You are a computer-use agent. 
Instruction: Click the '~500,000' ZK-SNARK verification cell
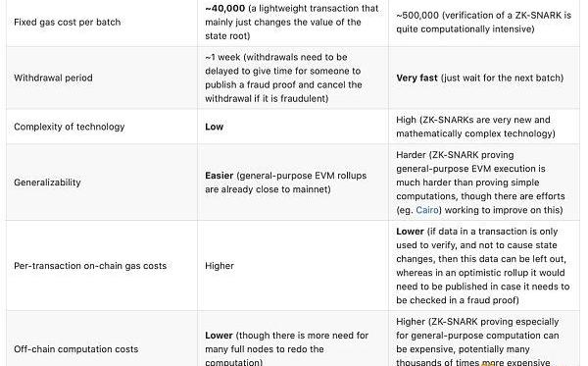click(x=484, y=23)
